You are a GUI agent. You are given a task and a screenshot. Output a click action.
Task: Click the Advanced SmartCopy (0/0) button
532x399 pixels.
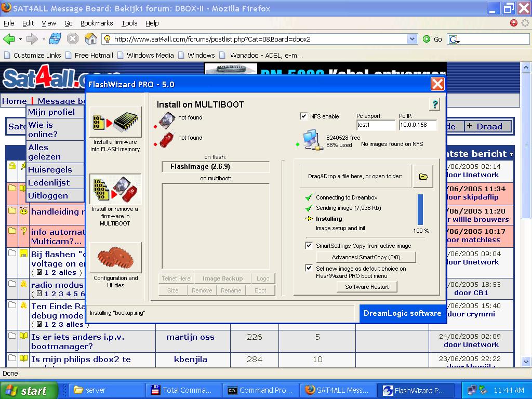[366, 257]
